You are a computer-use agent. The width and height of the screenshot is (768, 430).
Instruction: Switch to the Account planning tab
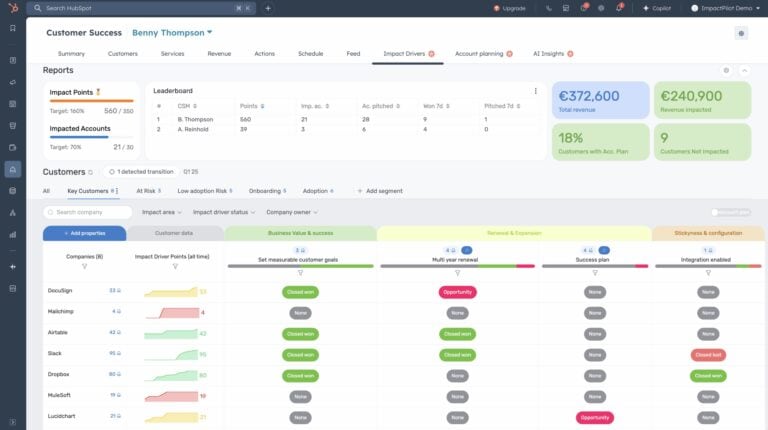pos(482,53)
